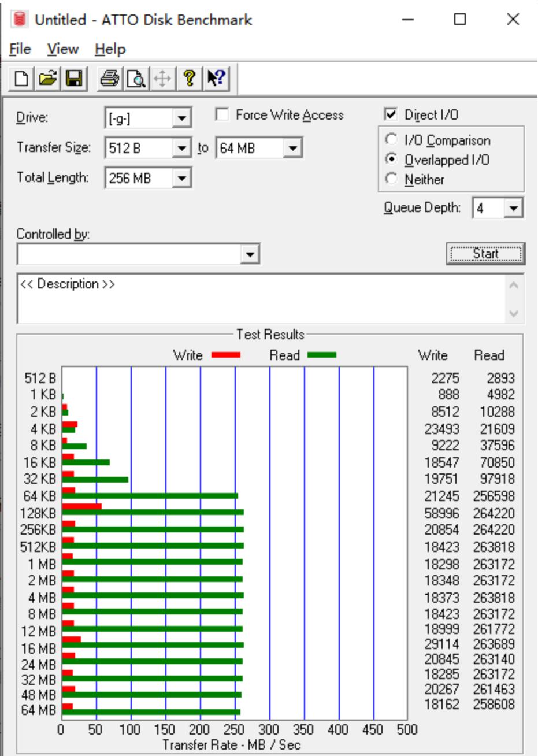
Task: Expand the Queue Depth dropdown
Action: tap(513, 208)
